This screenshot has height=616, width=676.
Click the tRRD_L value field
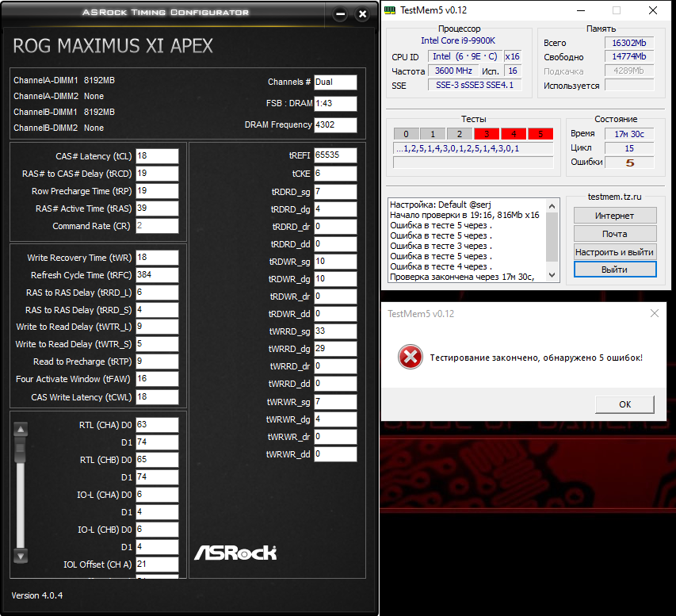pyautogui.click(x=157, y=293)
